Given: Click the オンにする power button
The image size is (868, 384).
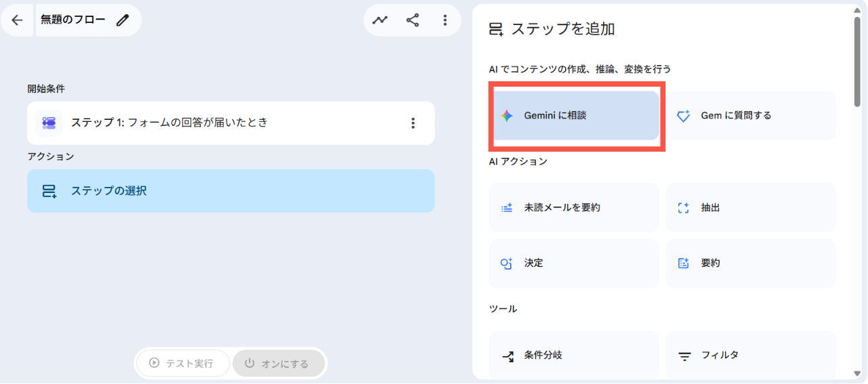Looking at the screenshot, I should click(x=278, y=364).
